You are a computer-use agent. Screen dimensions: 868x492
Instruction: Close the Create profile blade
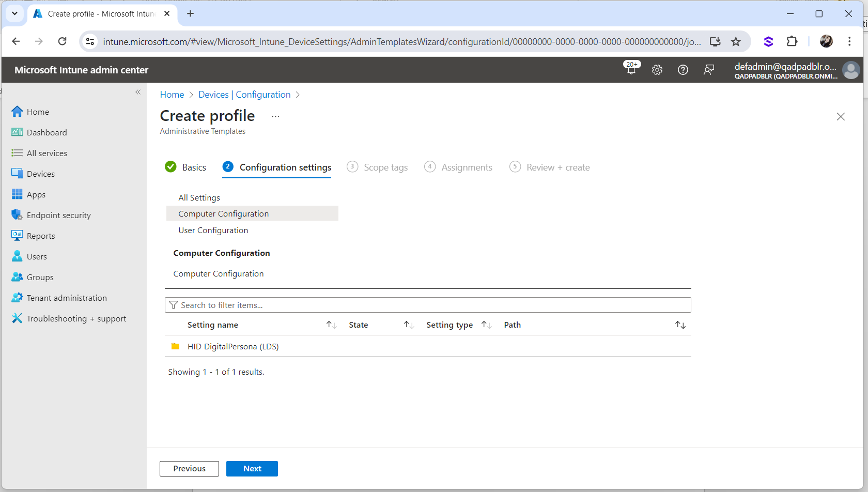pos(841,117)
